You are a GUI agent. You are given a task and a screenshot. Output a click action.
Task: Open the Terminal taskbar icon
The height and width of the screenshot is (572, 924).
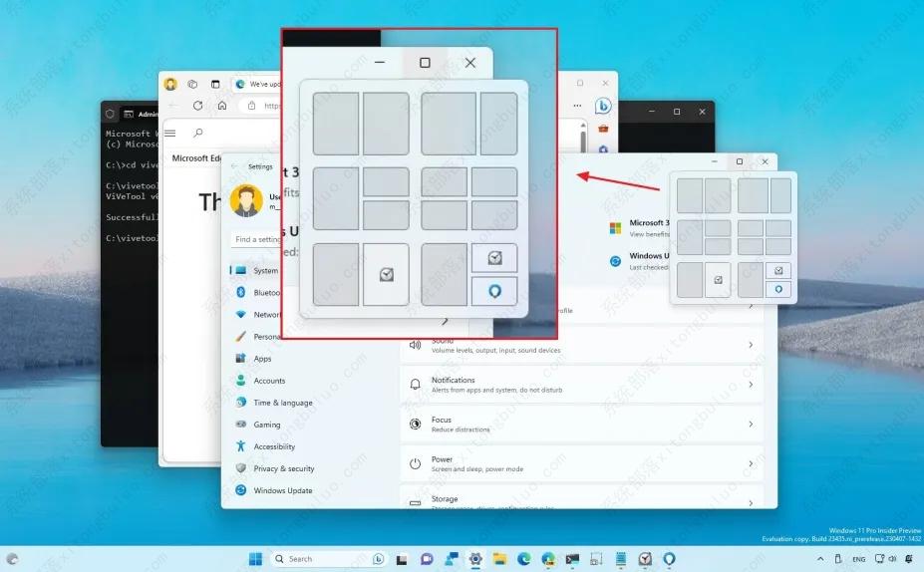coord(572,559)
